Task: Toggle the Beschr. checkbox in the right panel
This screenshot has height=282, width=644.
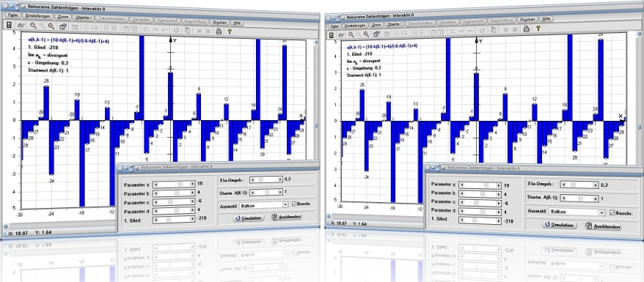Action: point(612,212)
